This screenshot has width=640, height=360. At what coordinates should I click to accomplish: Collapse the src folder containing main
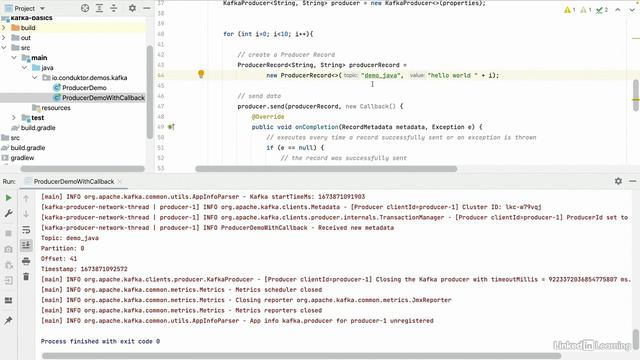pyautogui.click(x=4, y=48)
